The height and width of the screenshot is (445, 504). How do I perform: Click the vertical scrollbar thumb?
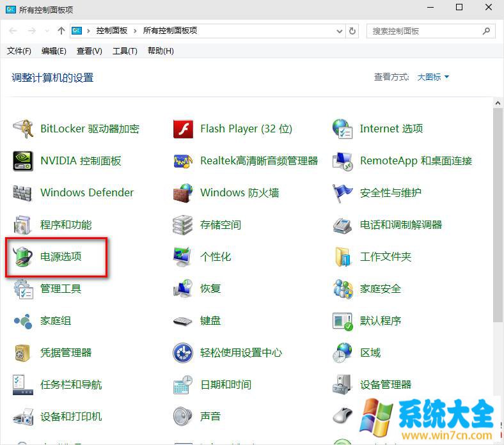pyautogui.click(x=498, y=215)
